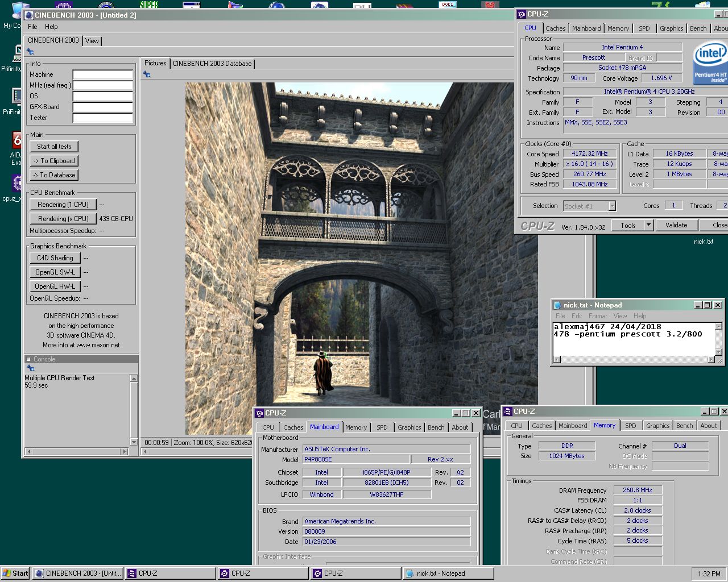Click Console panel scroll up arrow
Viewport: 728px width, 582px height.
pyautogui.click(x=134, y=378)
